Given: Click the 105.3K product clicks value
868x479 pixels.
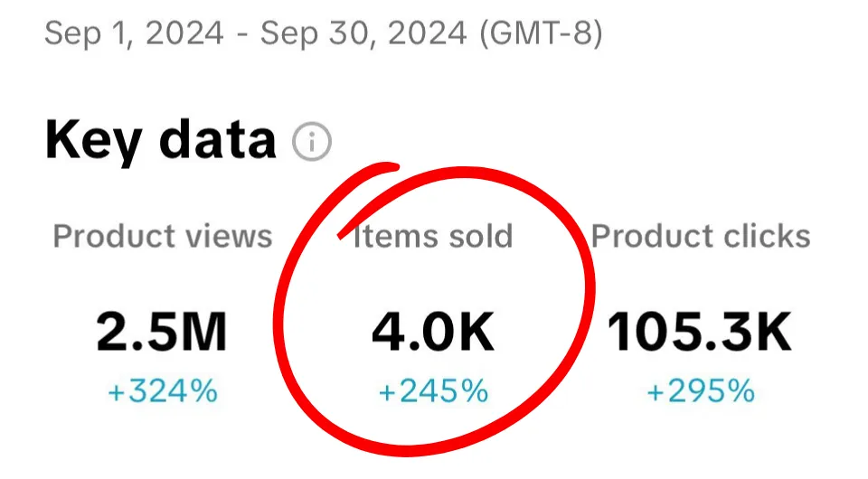Looking at the screenshot, I should (699, 332).
